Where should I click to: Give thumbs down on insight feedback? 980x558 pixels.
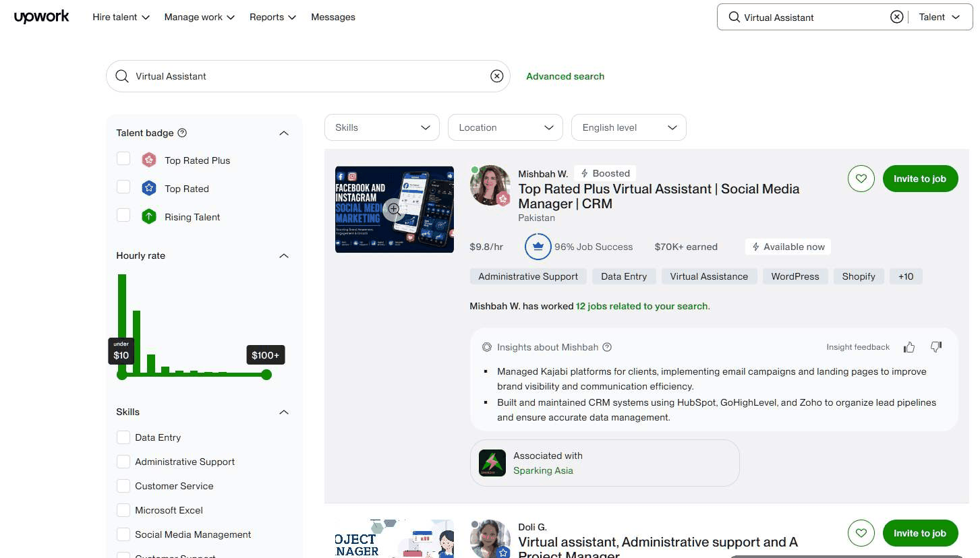pos(935,347)
